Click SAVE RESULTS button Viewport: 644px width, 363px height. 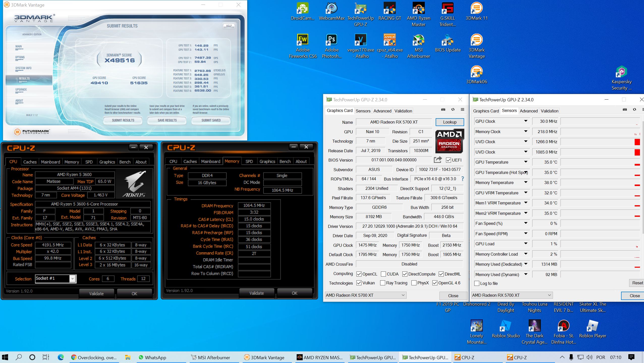point(167,120)
